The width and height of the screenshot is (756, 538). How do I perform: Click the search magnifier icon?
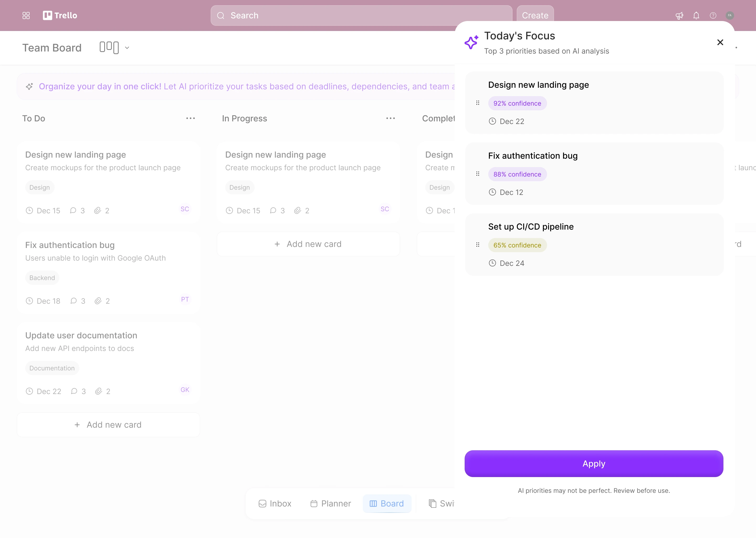pos(221,15)
